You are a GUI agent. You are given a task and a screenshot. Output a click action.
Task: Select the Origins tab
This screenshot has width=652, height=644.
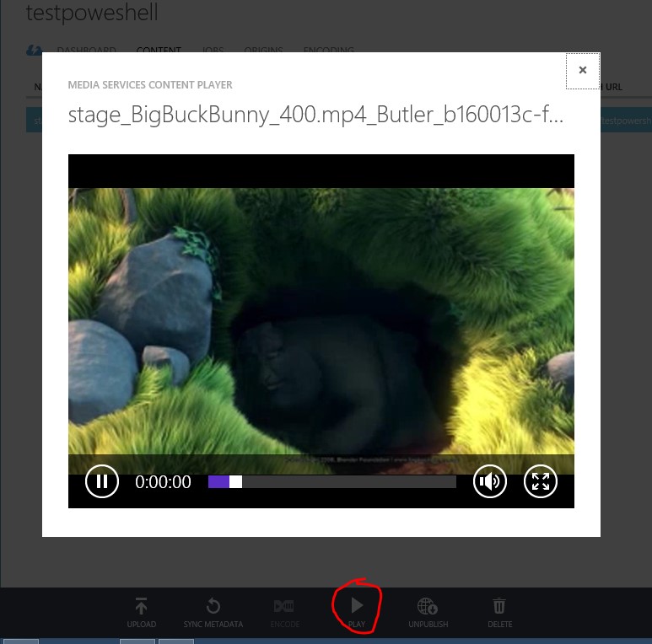(263, 51)
